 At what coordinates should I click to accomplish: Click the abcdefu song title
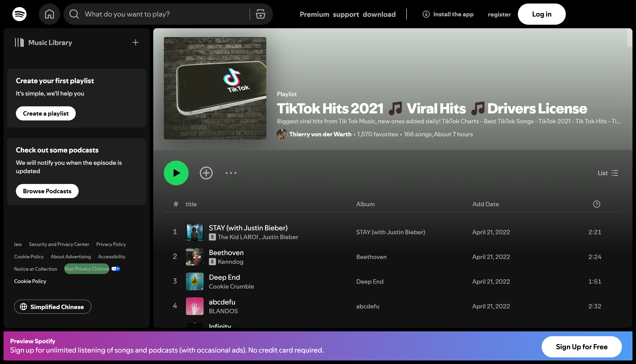pos(222,302)
